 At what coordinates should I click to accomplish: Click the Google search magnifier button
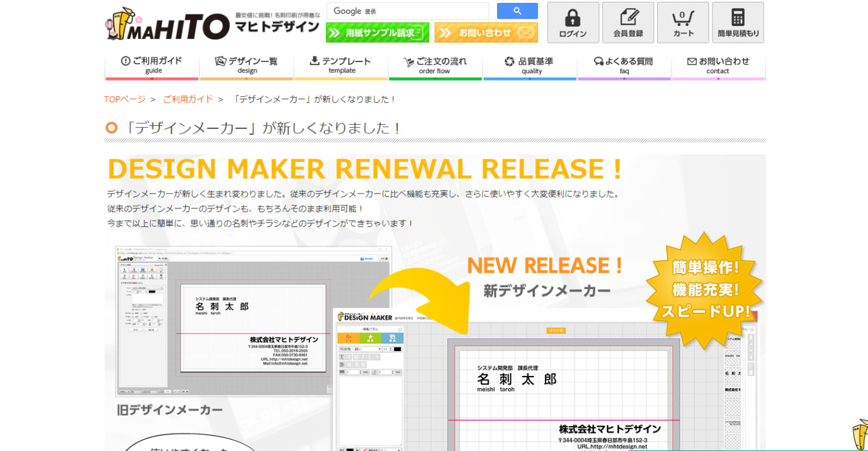click(517, 11)
